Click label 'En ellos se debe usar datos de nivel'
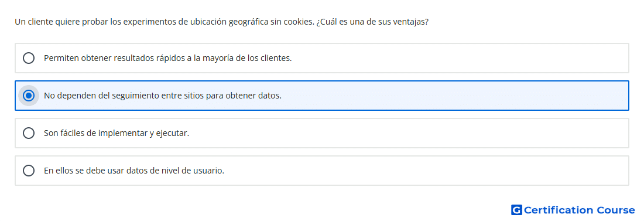 pos(134,171)
